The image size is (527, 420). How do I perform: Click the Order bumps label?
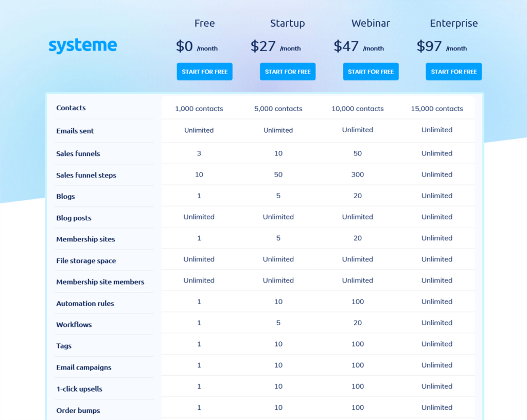(x=78, y=410)
